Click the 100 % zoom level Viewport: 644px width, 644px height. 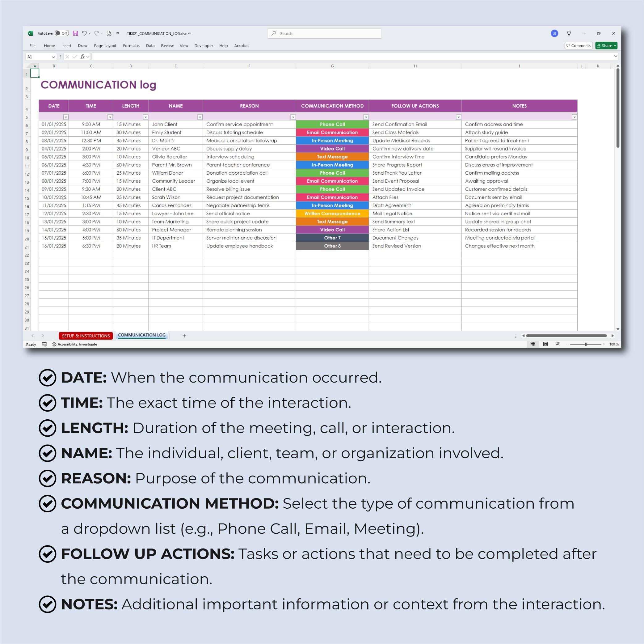pyautogui.click(x=614, y=345)
